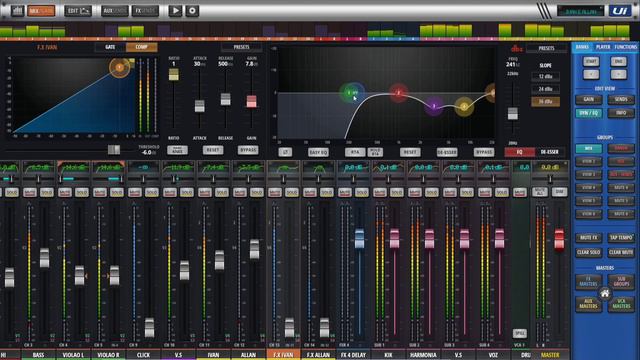Open GAIN edit view
This screenshot has height=360, width=640.
click(x=589, y=100)
